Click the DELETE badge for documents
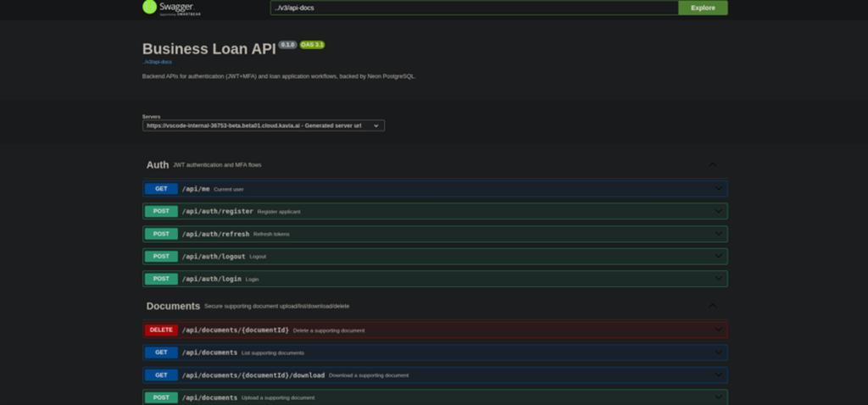The image size is (868, 405). 161,330
